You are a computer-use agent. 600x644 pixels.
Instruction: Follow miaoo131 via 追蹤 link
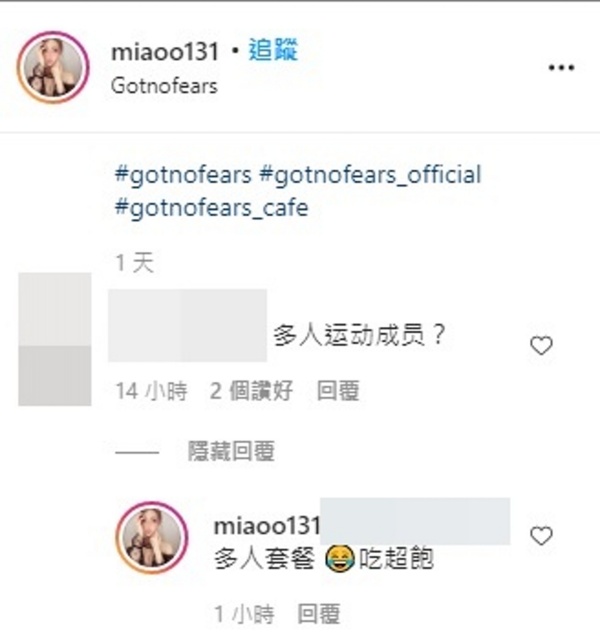pos(273,51)
